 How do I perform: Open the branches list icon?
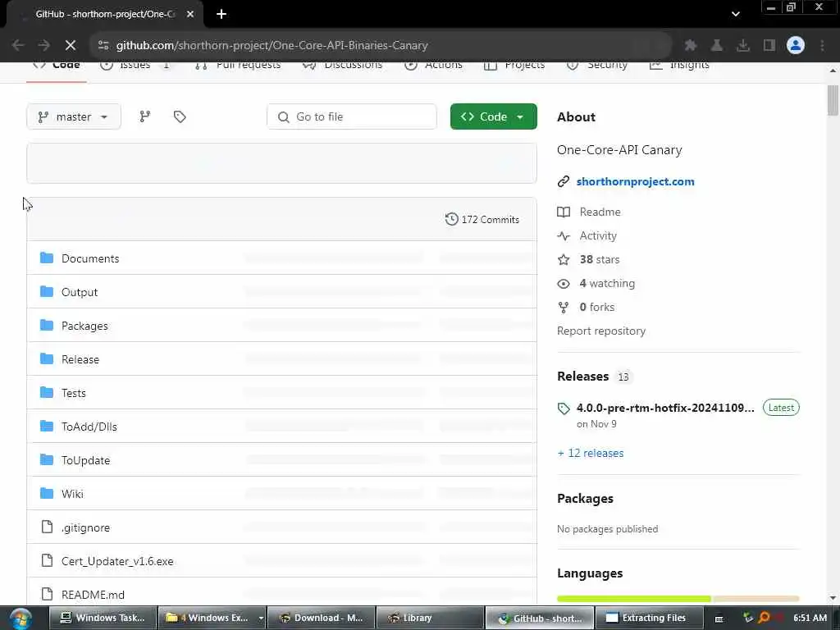click(144, 116)
